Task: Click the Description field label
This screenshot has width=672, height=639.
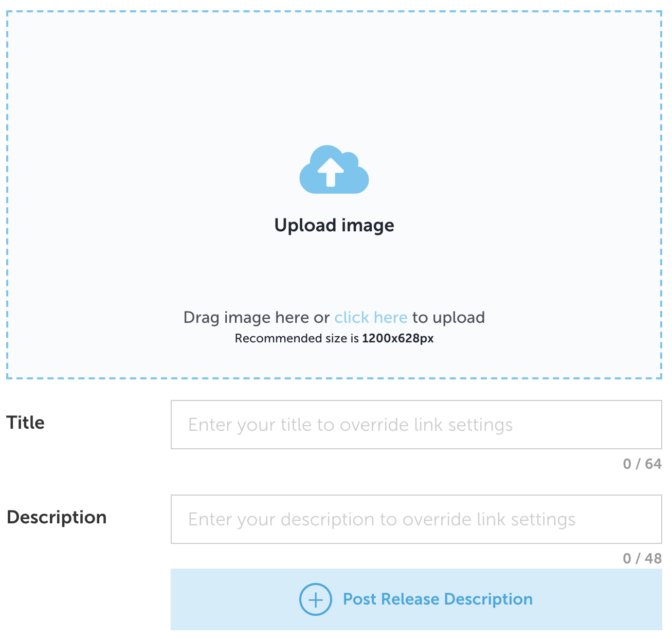Action: 57,517
